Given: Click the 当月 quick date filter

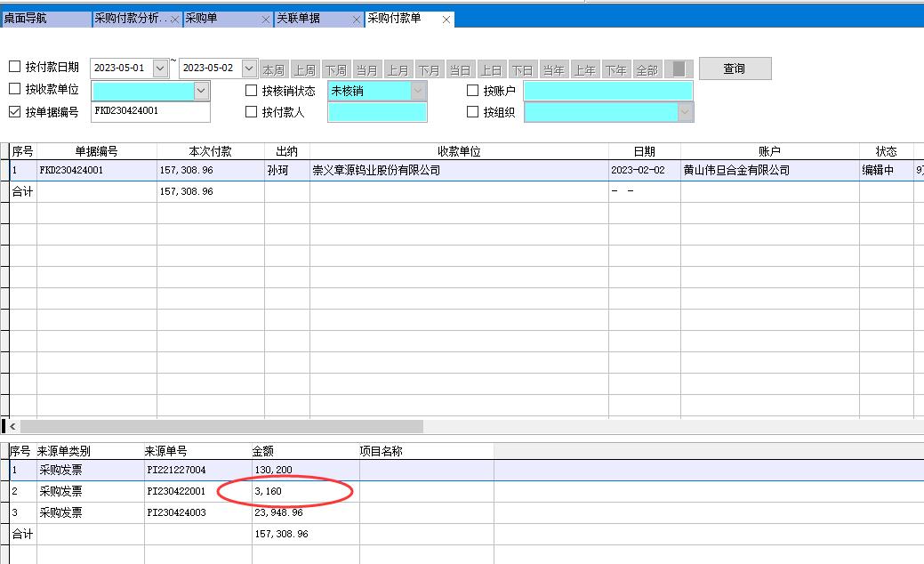Looking at the screenshot, I should (x=366, y=68).
